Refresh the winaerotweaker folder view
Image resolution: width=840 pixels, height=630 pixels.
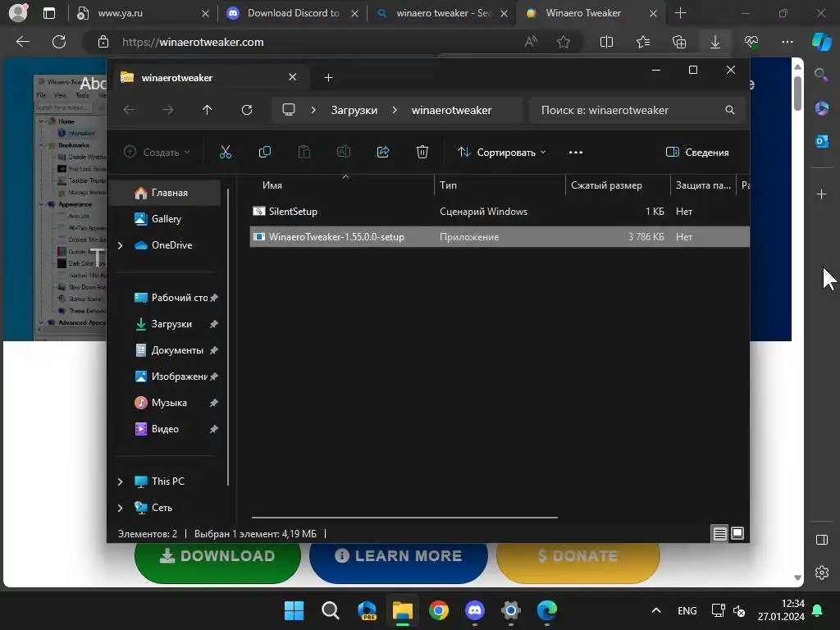point(246,110)
